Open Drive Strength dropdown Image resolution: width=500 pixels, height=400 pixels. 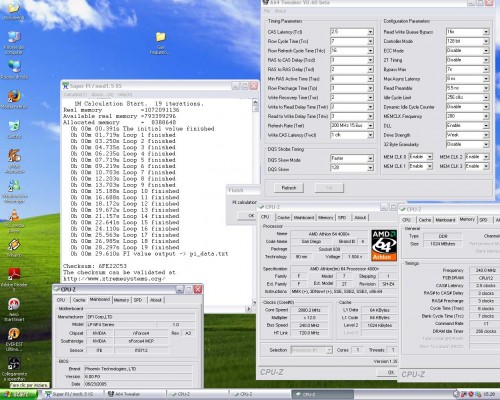click(x=486, y=135)
